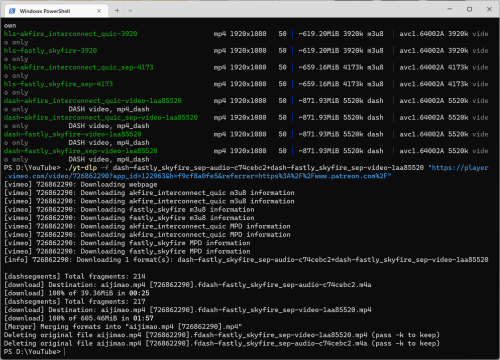Screen dimensions: 500x360
Task: Click the ./yt-dlp command text
Action: [81, 168]
